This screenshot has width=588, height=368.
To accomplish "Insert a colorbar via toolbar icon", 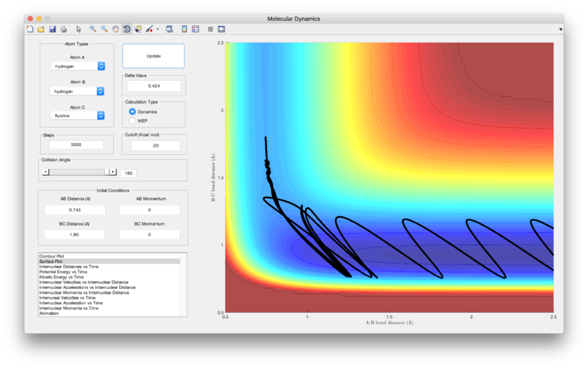I will pos(184,29).
